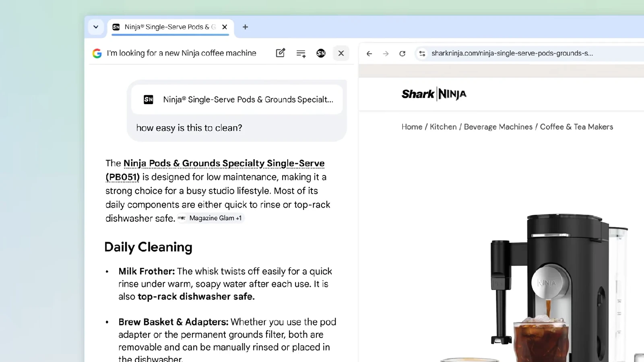
Task: Open the Ninja Pods & Grounds PB051 link
Action: [x=223, y=164]
